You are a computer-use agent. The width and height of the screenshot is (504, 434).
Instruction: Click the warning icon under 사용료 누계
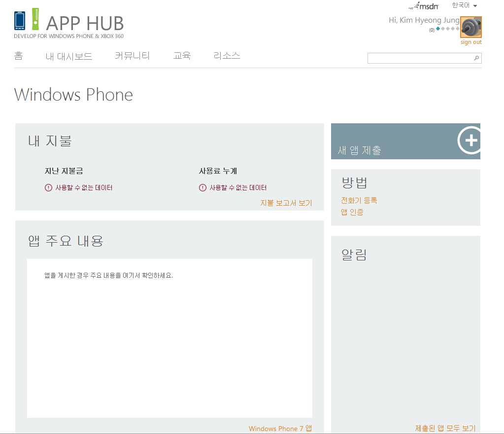click(x=203, y=187)
